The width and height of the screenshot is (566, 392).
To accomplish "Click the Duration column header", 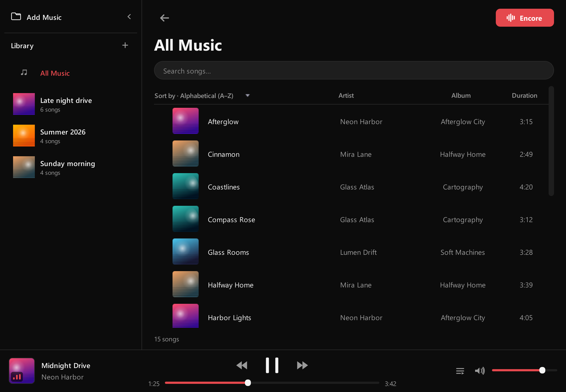I will click(x=524, y=96).
